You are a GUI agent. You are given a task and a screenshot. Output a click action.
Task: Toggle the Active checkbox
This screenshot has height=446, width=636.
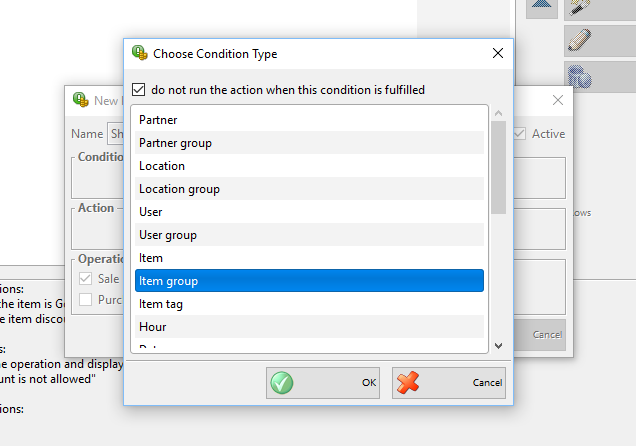click(520, 134)
